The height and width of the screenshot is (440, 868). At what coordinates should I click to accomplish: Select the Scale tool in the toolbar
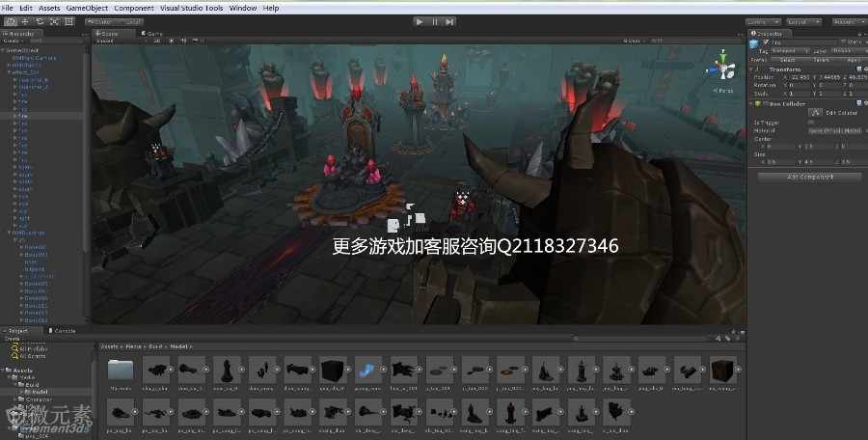[x=54, y=21]
